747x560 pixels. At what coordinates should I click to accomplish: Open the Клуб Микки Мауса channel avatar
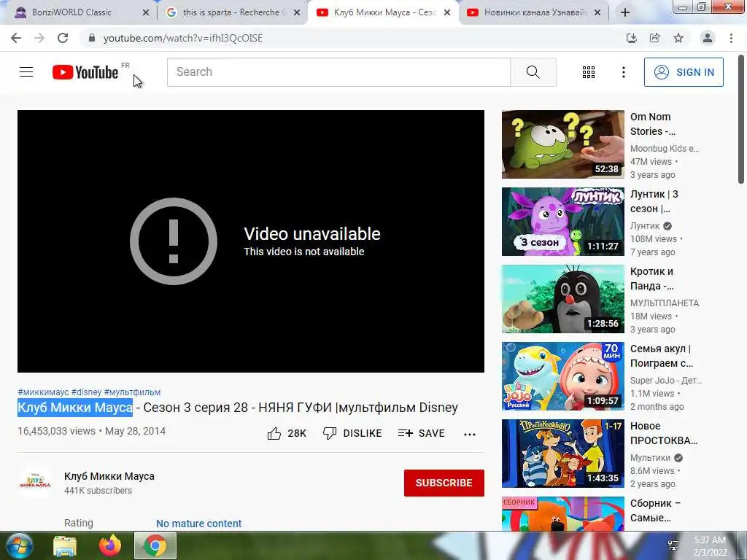click(35, 481)
